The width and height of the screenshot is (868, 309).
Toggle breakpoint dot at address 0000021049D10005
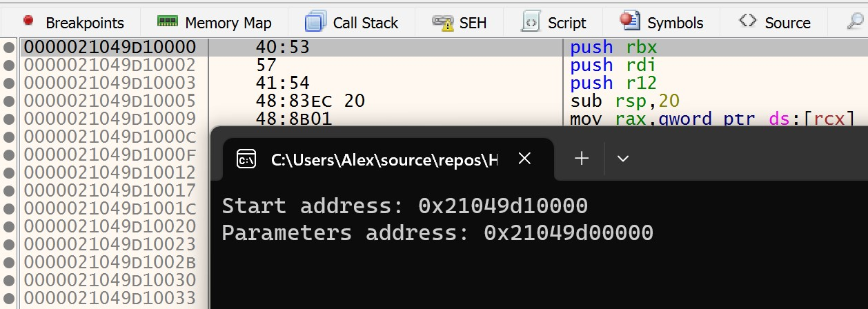(x=8, y=101)
